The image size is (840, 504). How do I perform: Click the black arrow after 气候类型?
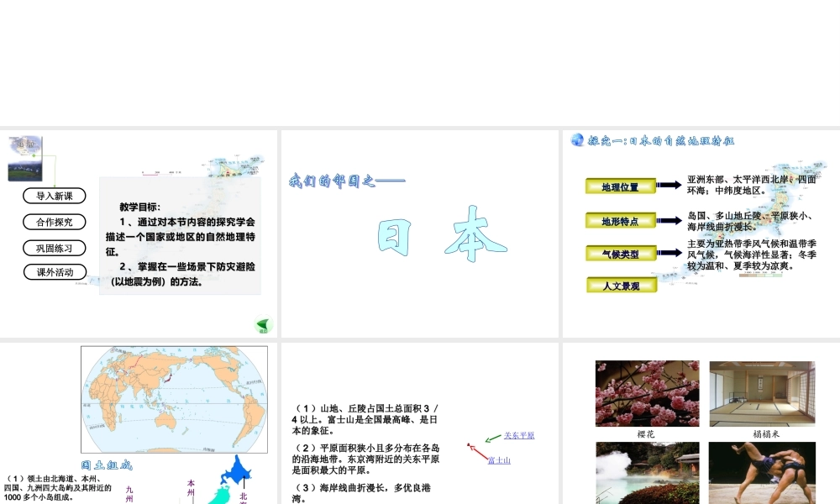(x=669, y=252)
